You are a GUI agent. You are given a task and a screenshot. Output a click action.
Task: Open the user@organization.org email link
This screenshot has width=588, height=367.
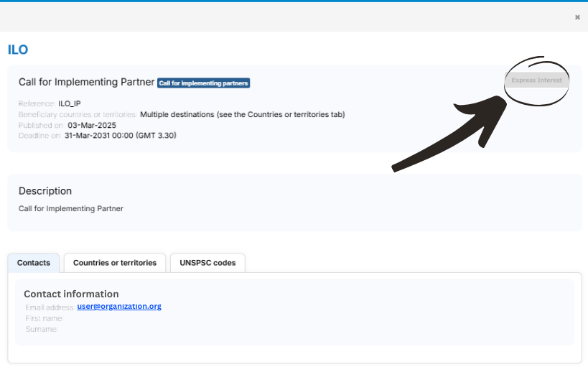pyautogui.click(x=119, y=306)
